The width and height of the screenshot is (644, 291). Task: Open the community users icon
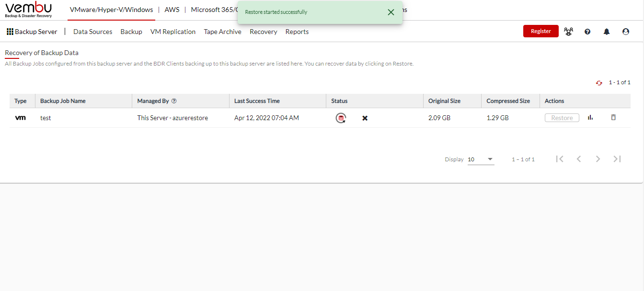click(x=569, y=32)
